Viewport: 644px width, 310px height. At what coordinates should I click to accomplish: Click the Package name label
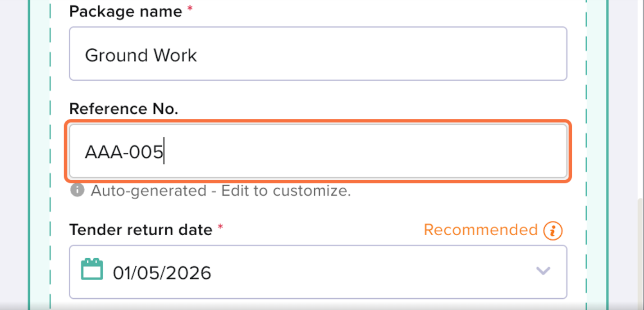click(126, 12)
